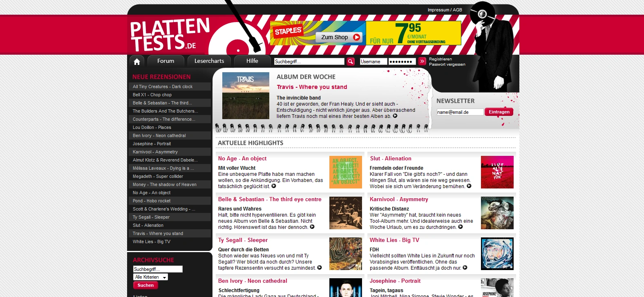The image size is (644, 297).
Task: Select 'Karnivool - Asymmetry' in sidebar list
Action: 170,152
